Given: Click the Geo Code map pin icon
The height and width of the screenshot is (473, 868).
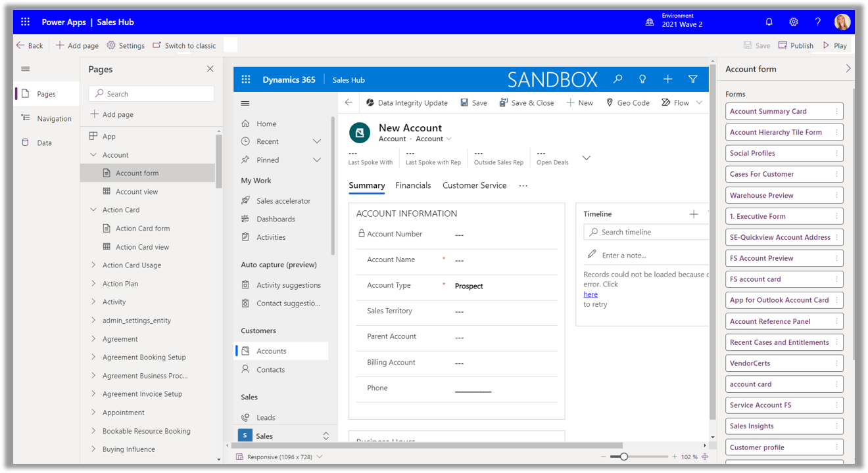Looking at the screenshot, I should 611,102.
